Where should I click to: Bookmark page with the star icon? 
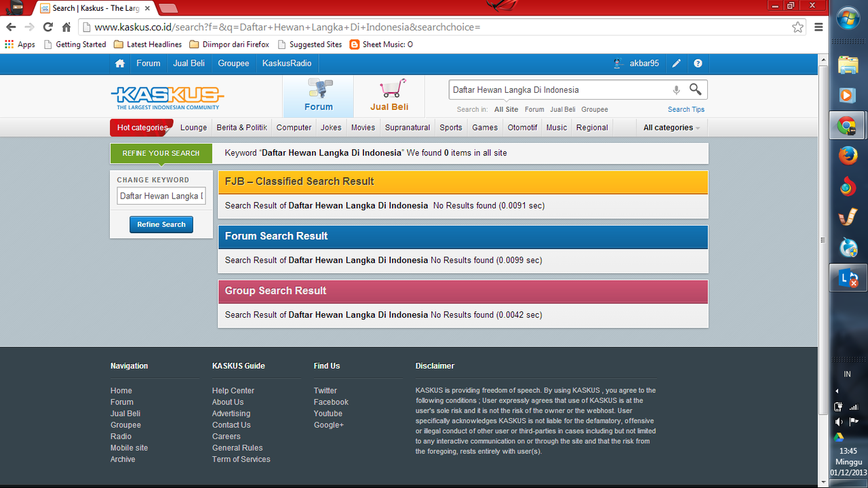pos(797,27)
